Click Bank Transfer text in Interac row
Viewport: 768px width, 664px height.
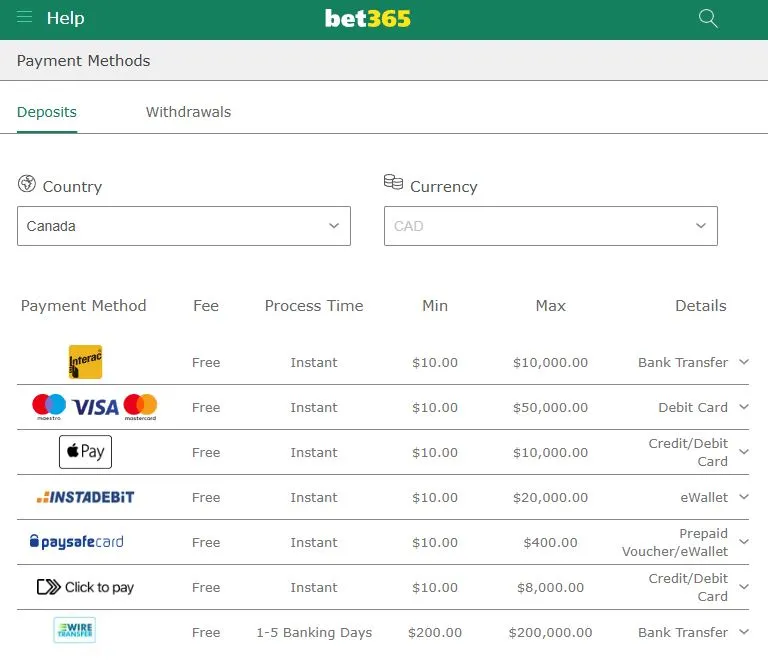(x=683, y=362)
